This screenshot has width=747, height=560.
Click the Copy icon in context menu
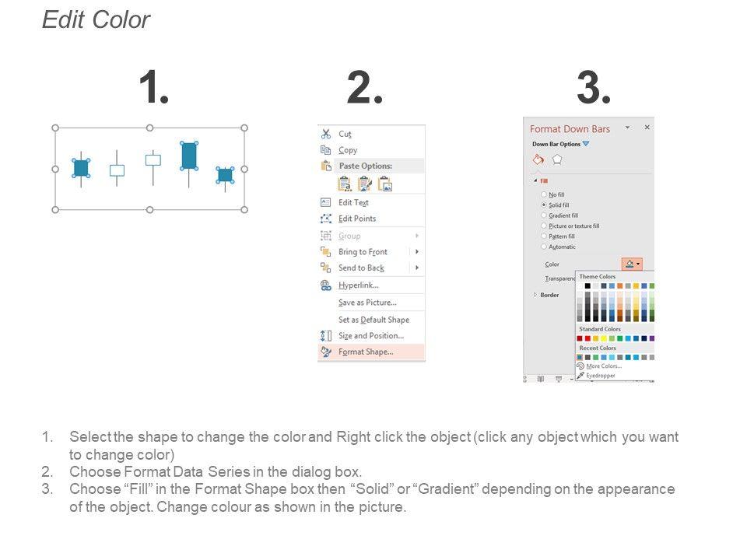326,150
